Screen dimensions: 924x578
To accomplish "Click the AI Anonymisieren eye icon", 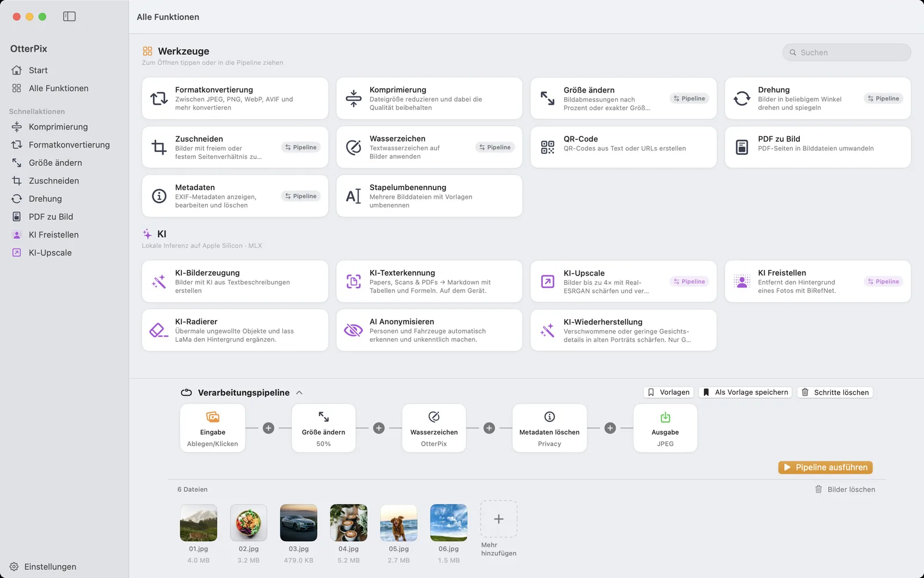I will click(353, 330).
